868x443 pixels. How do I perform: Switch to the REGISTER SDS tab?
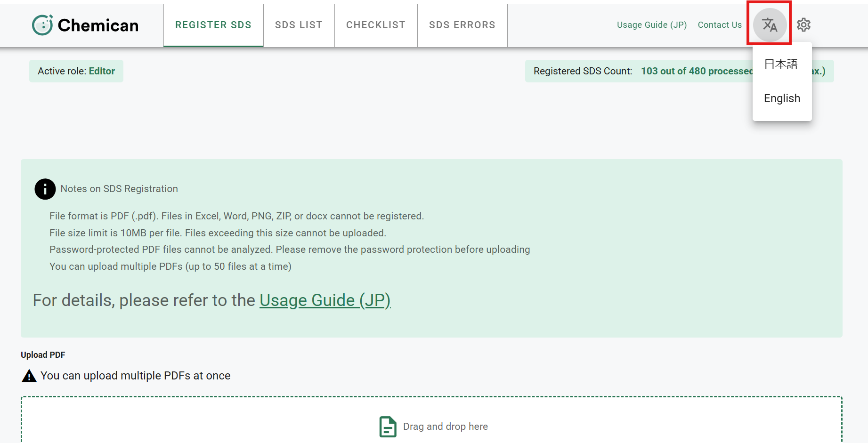tap(213, 25)
